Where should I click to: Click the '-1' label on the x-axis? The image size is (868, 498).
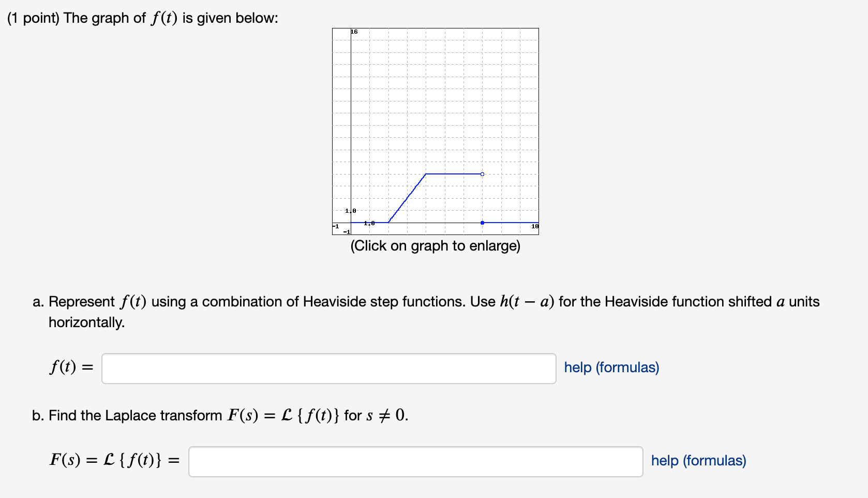(x=335, y=226)
